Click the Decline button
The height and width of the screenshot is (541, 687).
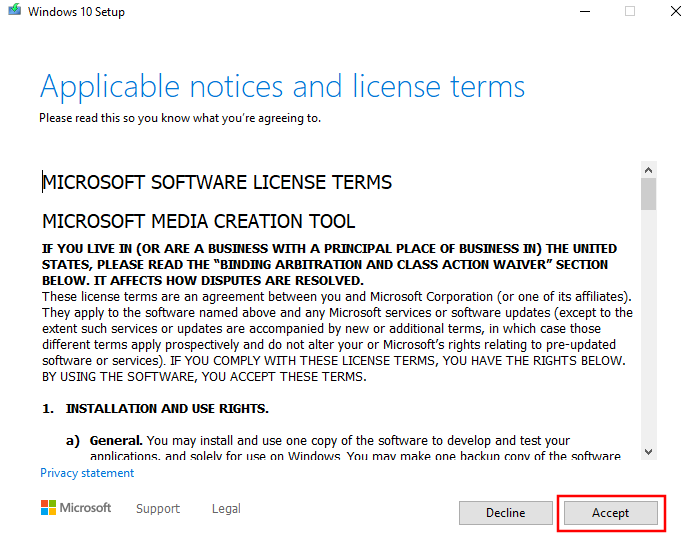pyautogui.click(x=506, y=513)
